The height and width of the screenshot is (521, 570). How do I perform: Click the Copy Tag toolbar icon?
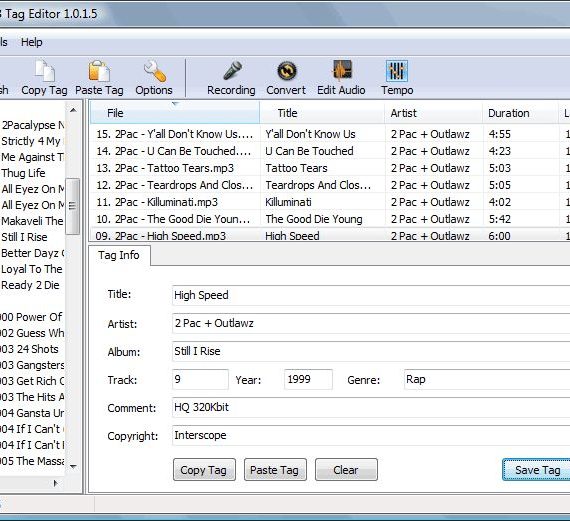[44, 71]
